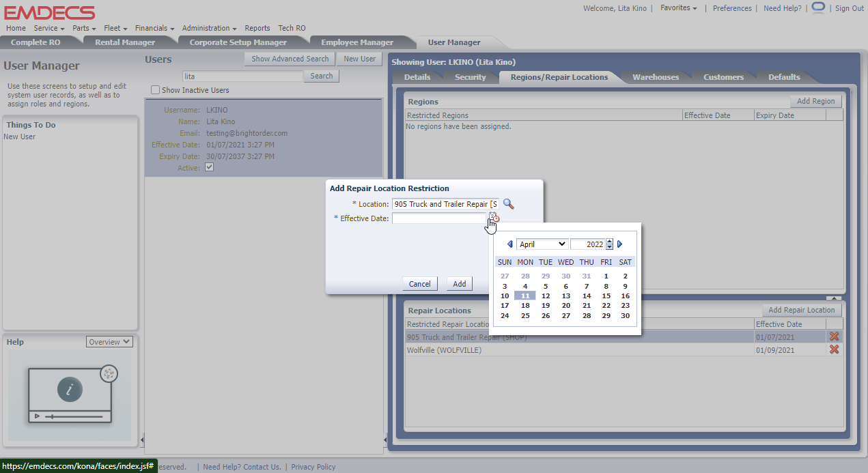The height and width of the screenshot is (473, 868).
Task: Click Cancel in the restriction dialog
Action: [x=420, y=284]
